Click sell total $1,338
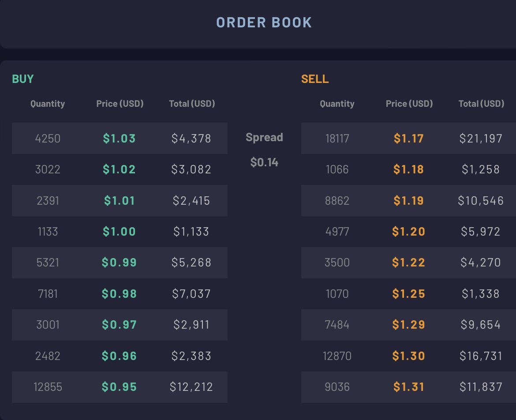 click(x=481, y=294)
